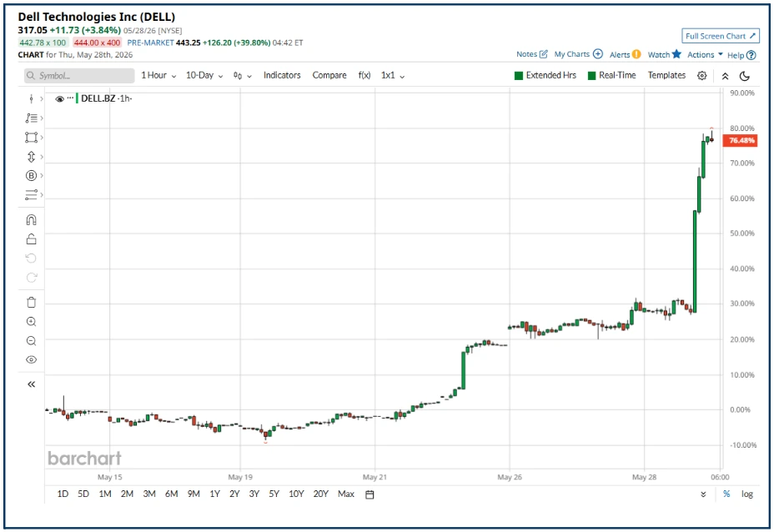The width and height of the screenshot is (774, 532).
Task: Open the Fibonacci lines tool
Action: (31, 118)
